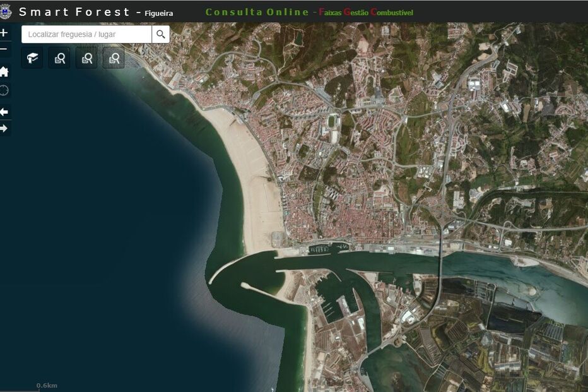The width and height of the screenshot is (588, 392).
Task: Click inside the freguesia search field
Action: pyautogui.click(x=85, y=34)
